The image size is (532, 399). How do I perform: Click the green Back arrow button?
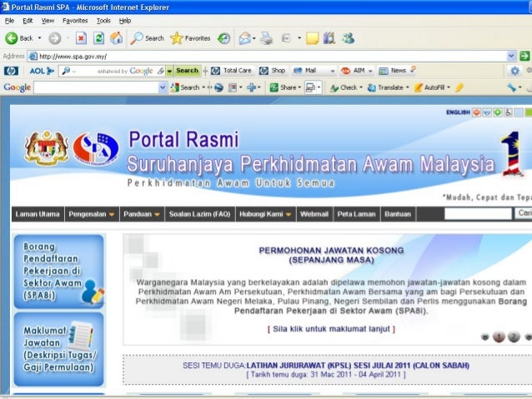pyautogui.click(x=11, y=38)
